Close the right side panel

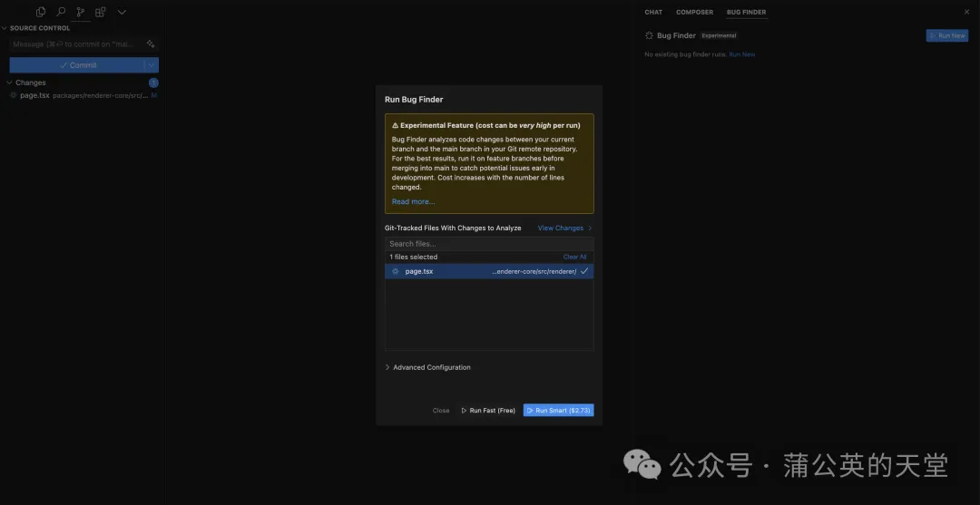[x=967, y=12]
